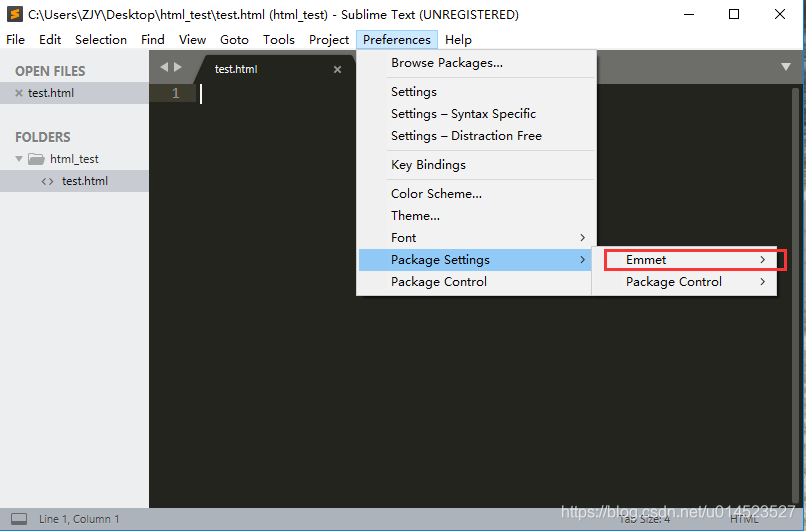Expand the Font submenu

[x=476, y=238]
